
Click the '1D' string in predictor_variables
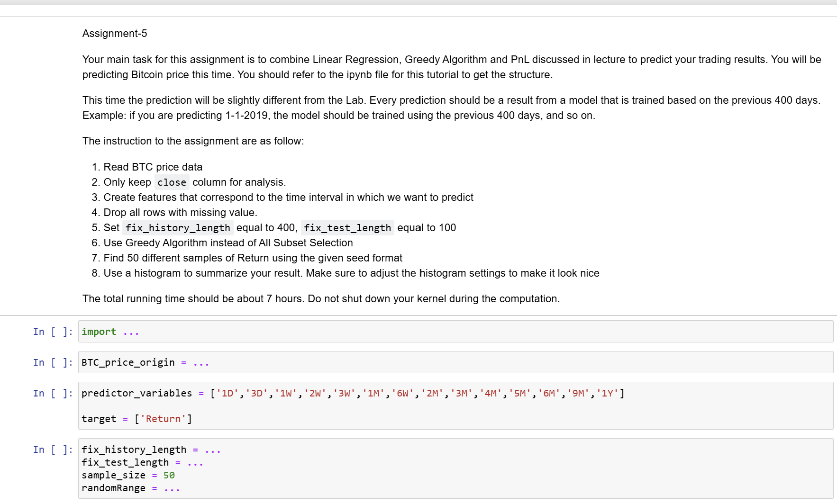[x=228, y=393]
